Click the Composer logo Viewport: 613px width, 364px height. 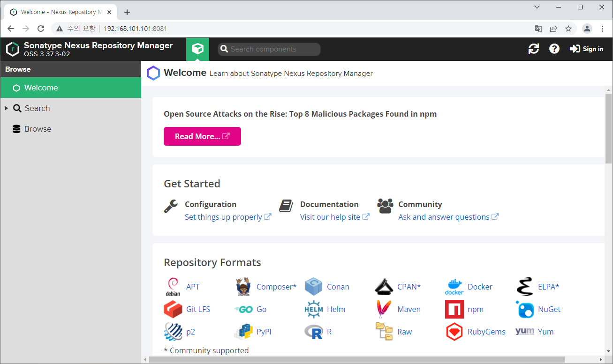click(x=242, y=287)
